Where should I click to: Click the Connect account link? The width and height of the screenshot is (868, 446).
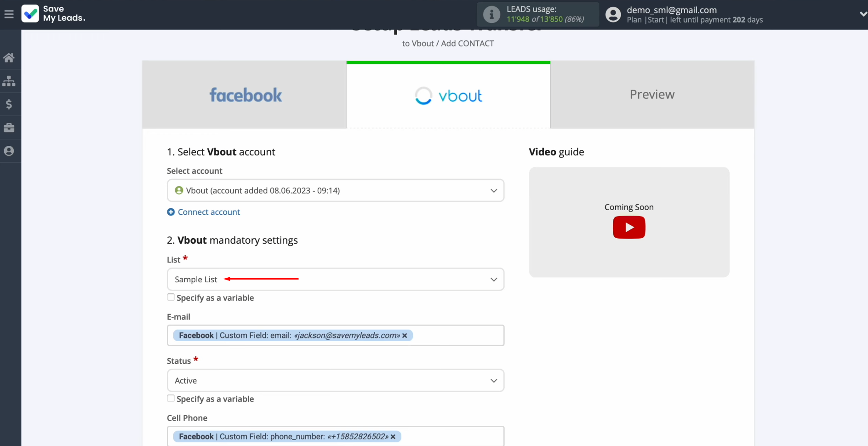(209, 212)
